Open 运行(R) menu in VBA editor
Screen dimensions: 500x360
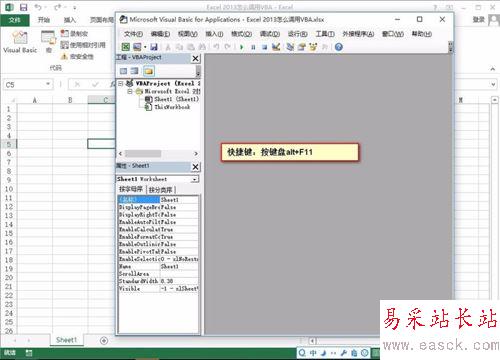coord(298,34)
